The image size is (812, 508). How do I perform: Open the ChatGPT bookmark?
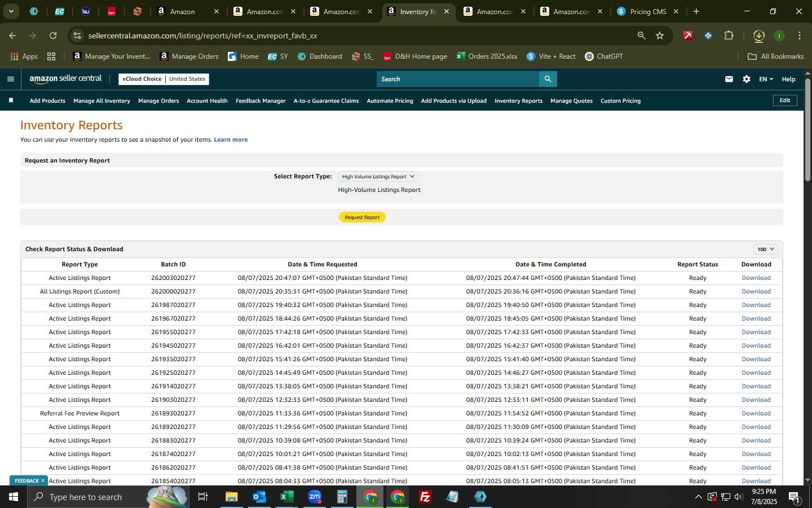pos(604,56)
